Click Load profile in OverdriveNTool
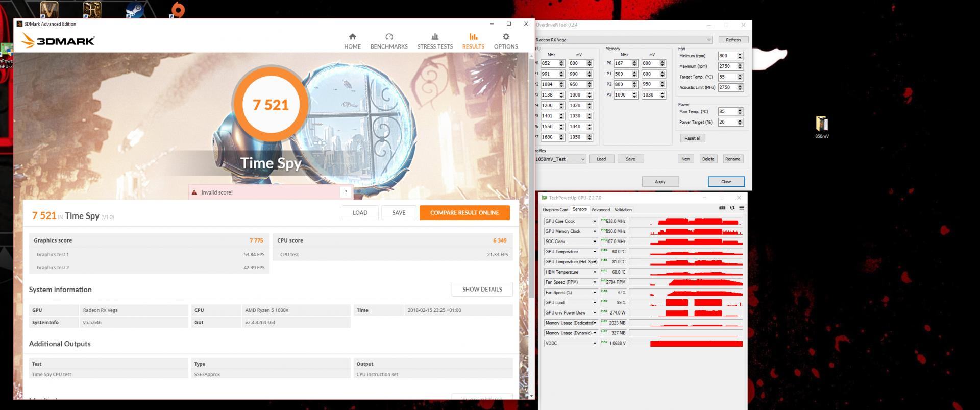The height and width of the screenshot is (410, 980). tap(601, 159)
